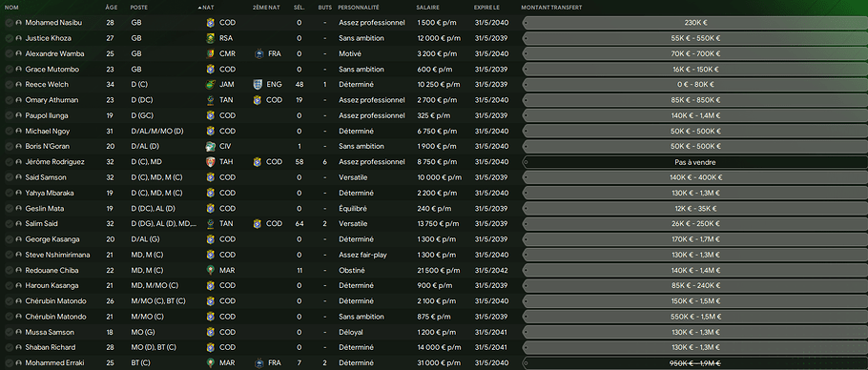Toggle the NAT column sort arrow

(199, 8)
